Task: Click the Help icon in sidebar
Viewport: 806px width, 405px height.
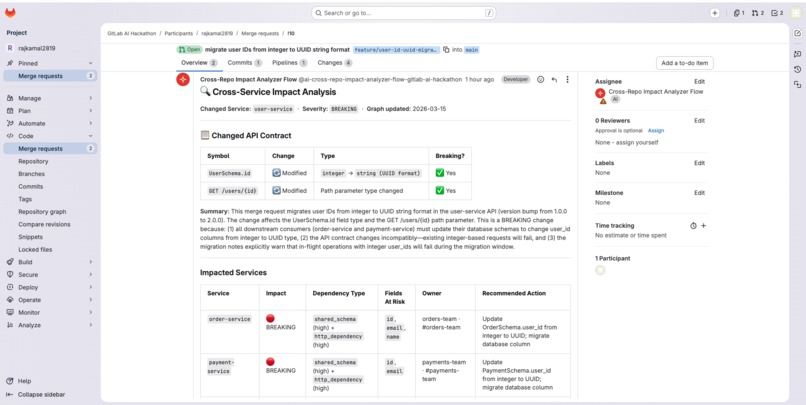Action: click(10, 381)
